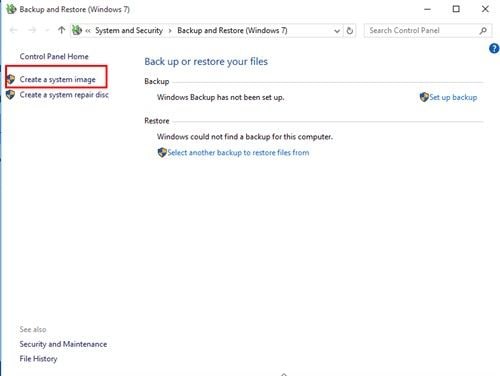Expand the breadcrumb double-chevron overflow

88,31
